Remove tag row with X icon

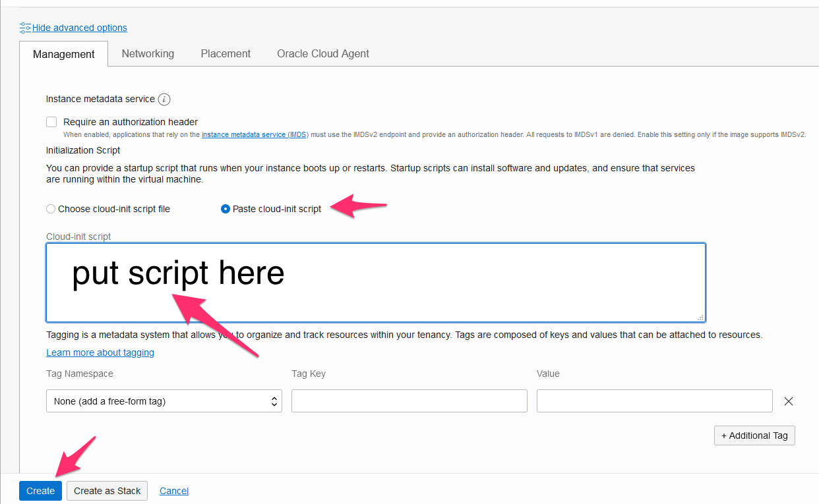788,401
